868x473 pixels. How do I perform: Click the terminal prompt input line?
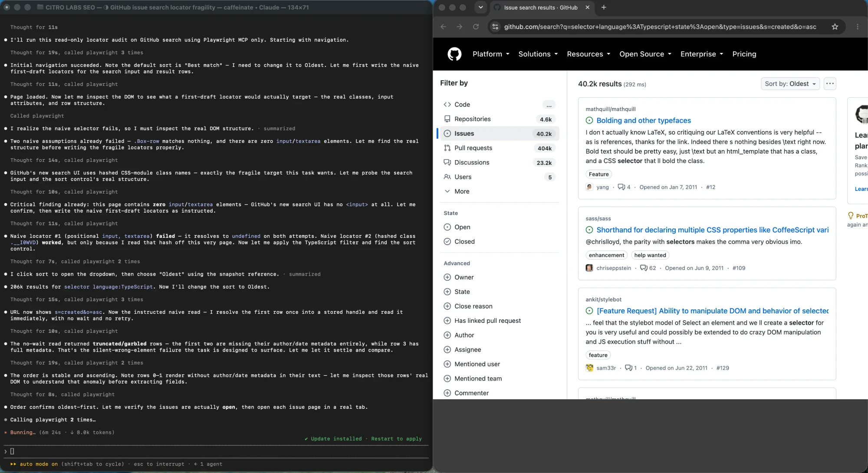point(217,451)
